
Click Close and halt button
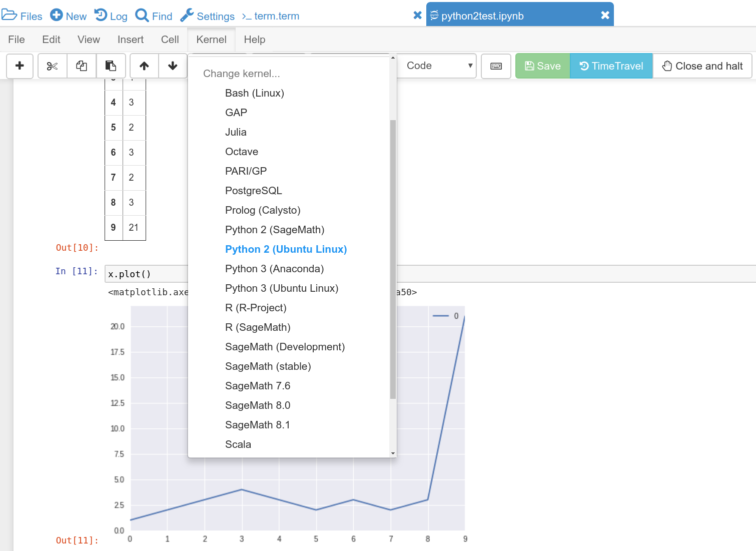pyautogui.click(x=702, y=66)
